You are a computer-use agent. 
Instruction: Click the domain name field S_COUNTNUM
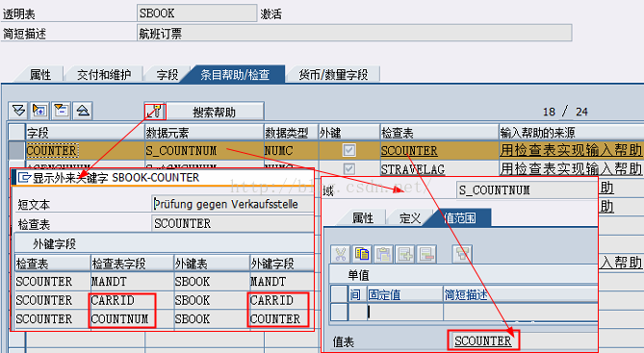pyautogui.click(x=527, y=190)
